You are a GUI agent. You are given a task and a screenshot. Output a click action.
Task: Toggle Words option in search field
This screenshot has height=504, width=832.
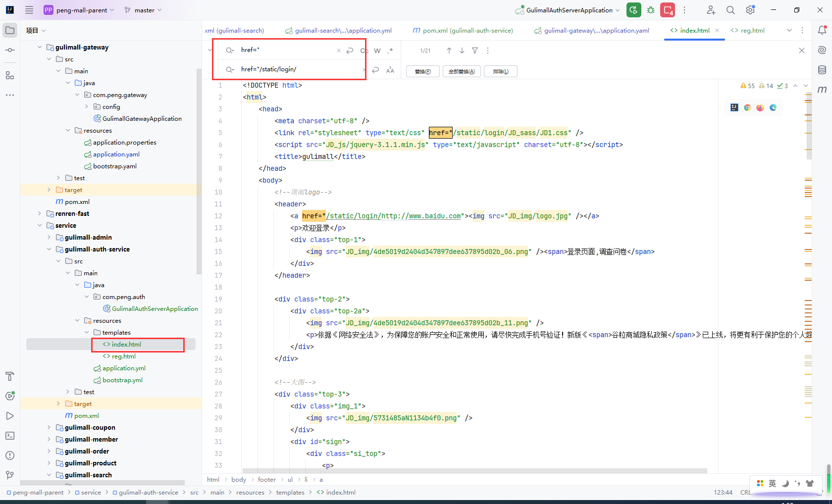click(x=377, y=50)
